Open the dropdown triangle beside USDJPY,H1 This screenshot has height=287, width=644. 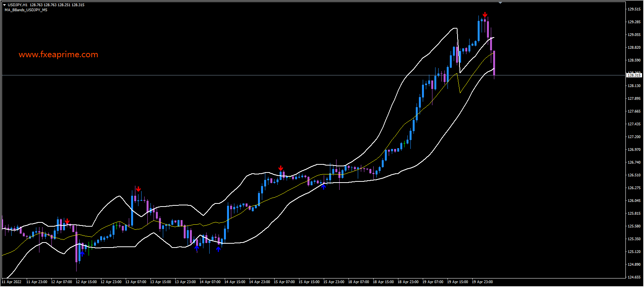click(x=5, y=5)
